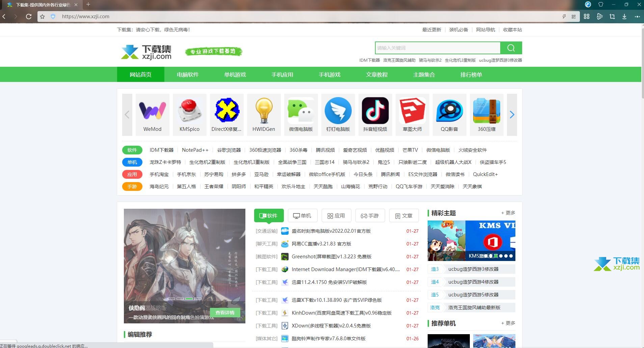Screen dimensions: 644x348
Task: Open the 最近更新 top link
Action: click(432, 30)
